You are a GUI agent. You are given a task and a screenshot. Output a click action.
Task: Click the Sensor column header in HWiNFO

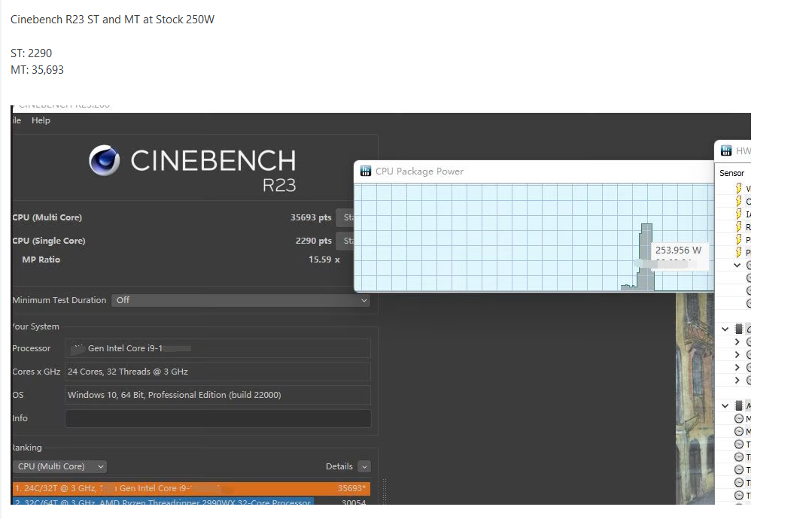731,173
